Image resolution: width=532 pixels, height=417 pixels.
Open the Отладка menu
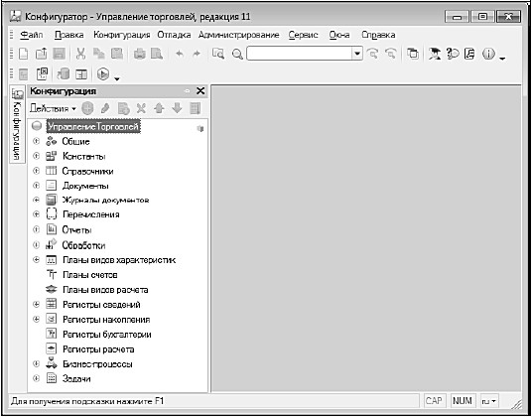[x=174, y=35]
